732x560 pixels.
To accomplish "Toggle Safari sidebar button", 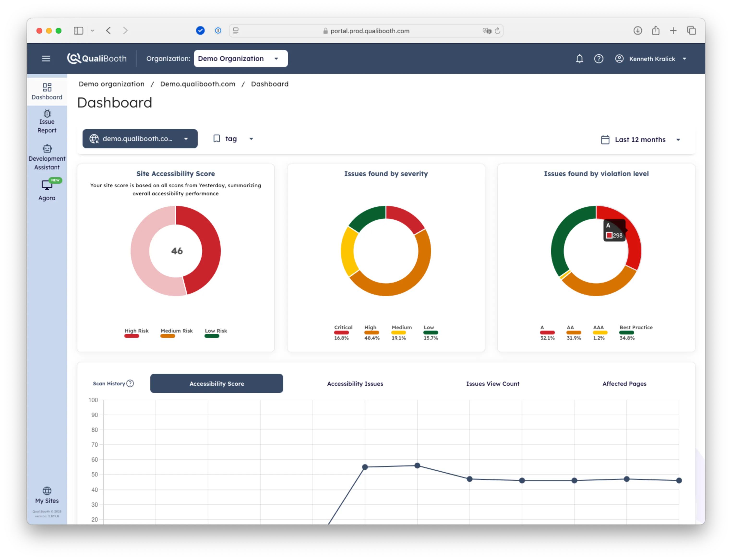I will coord(78,31).
